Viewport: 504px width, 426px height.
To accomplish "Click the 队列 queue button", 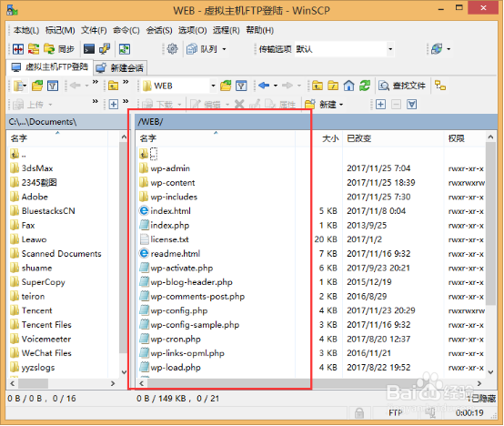I will click(x=202, y=49).
